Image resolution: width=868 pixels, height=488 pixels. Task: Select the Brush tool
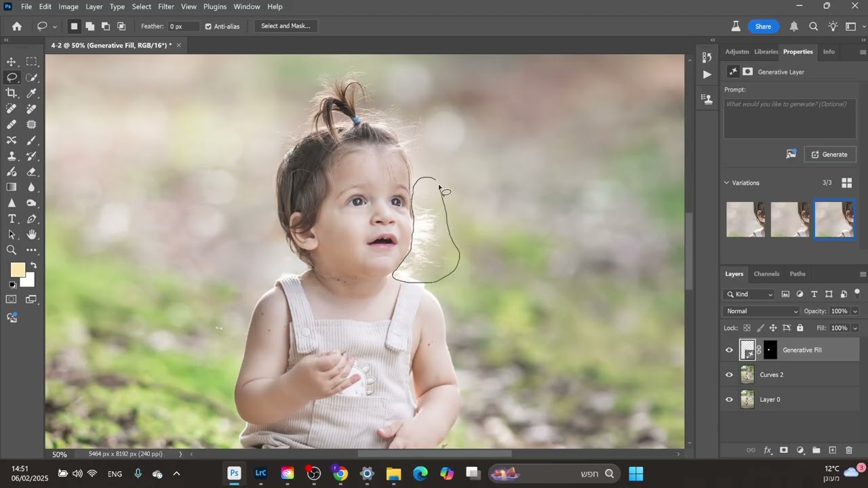[31, 140]
